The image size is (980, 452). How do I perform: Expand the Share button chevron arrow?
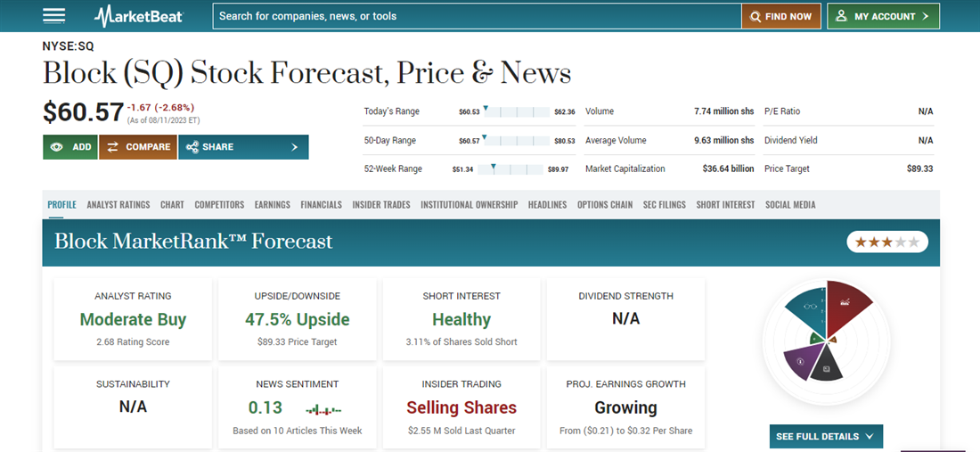tap(294, 147)
